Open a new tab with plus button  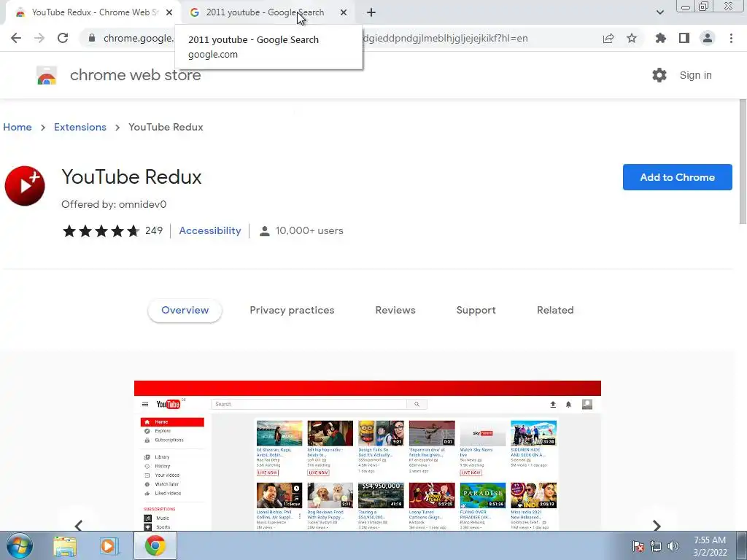pos(371,12)
